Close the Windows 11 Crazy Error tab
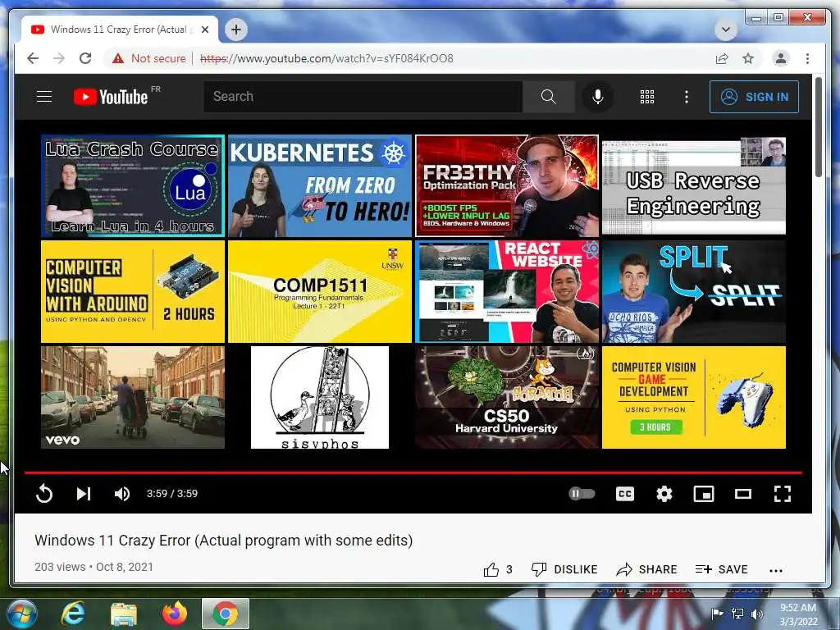The height and width of the screenshot is (630, 840). [204, 30]
